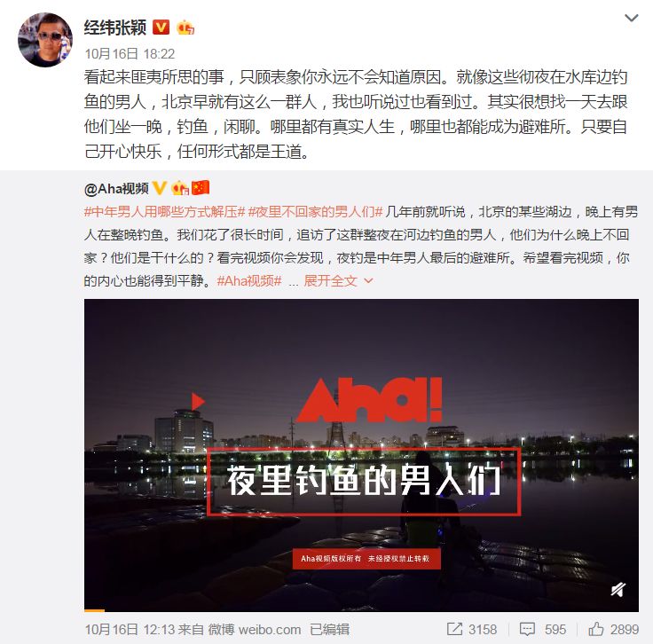Click the Chinese flag icon beside Aha视频
653x644 pixels.
point(201,188)
